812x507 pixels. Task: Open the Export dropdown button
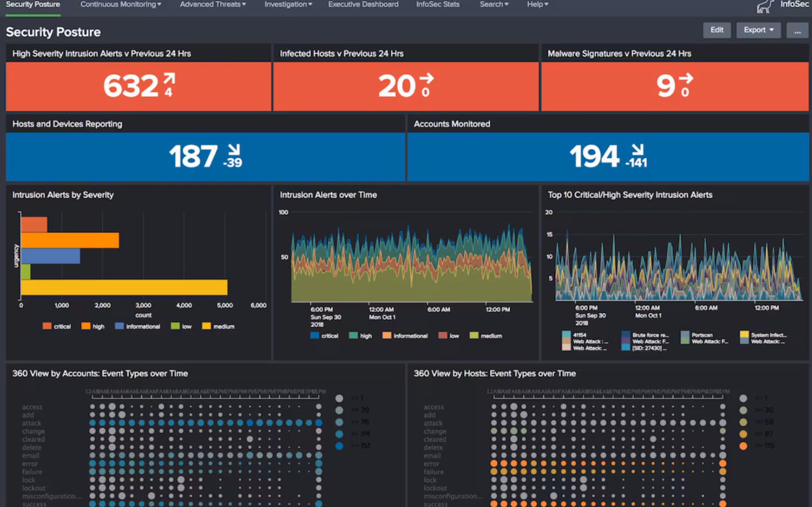758,30
